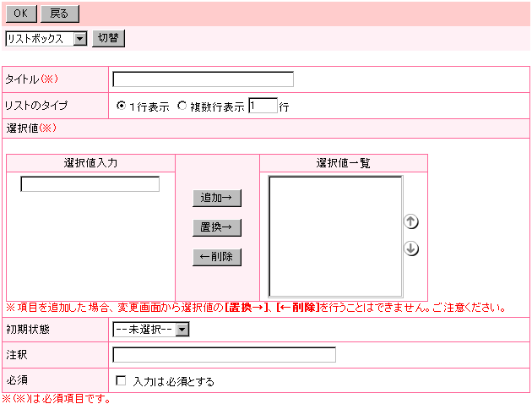Viewport: 532px width, 404px height.
Task: Open the リストボックス type dropdown
Action: pyautogui.click(x=46, y=38)
